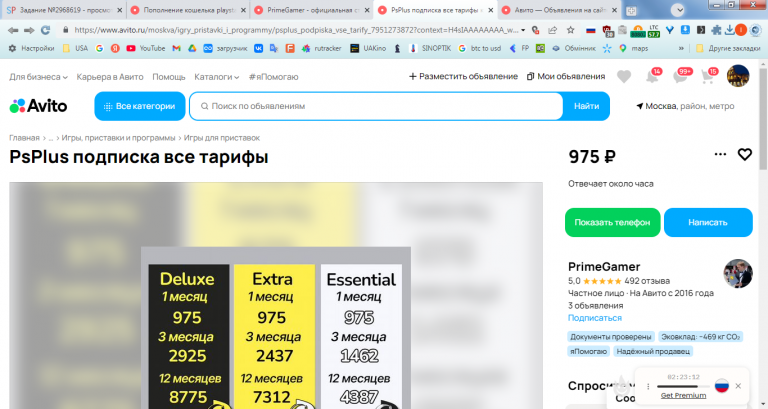
Task: Open a new browser tab
Action: point(631,10)
